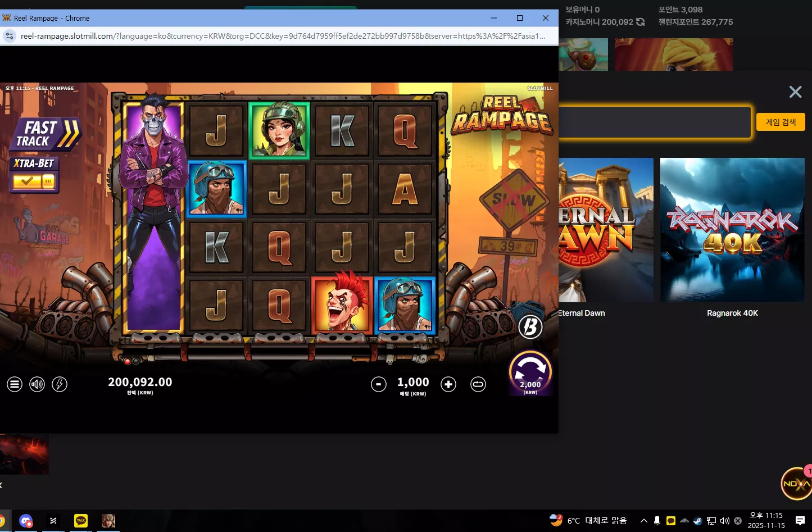This screenshot has height=532, width=812.
Task: Open the portrait avatar app in taskbar
Action: [x=108, y=521]
